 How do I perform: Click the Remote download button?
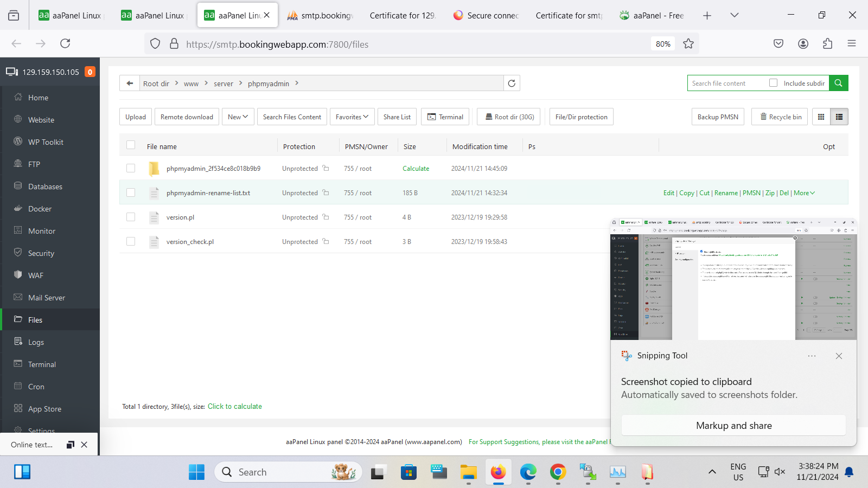187,117
